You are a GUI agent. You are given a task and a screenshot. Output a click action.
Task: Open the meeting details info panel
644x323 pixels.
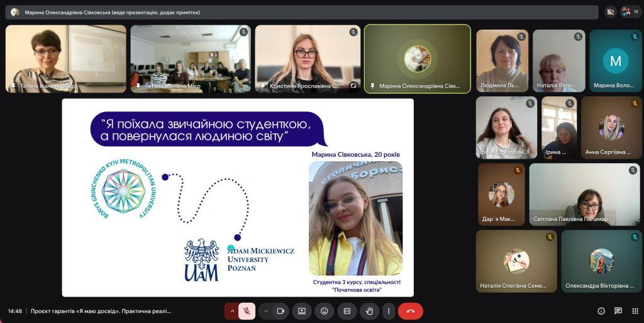(x=601, y=311)
